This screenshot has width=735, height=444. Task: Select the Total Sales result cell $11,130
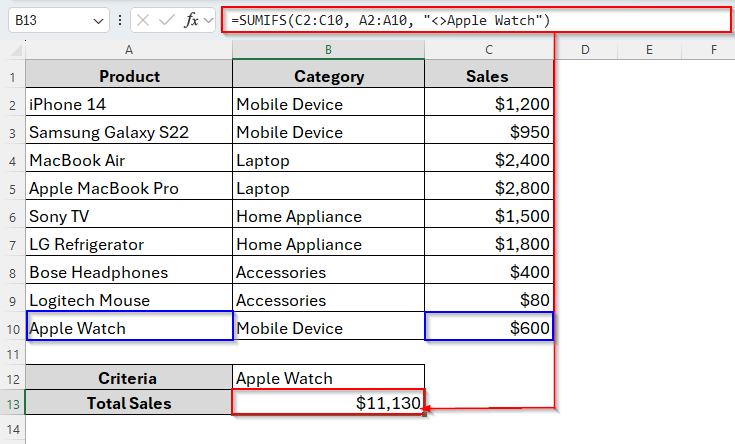pyautogui.click(x=329, y=403)
